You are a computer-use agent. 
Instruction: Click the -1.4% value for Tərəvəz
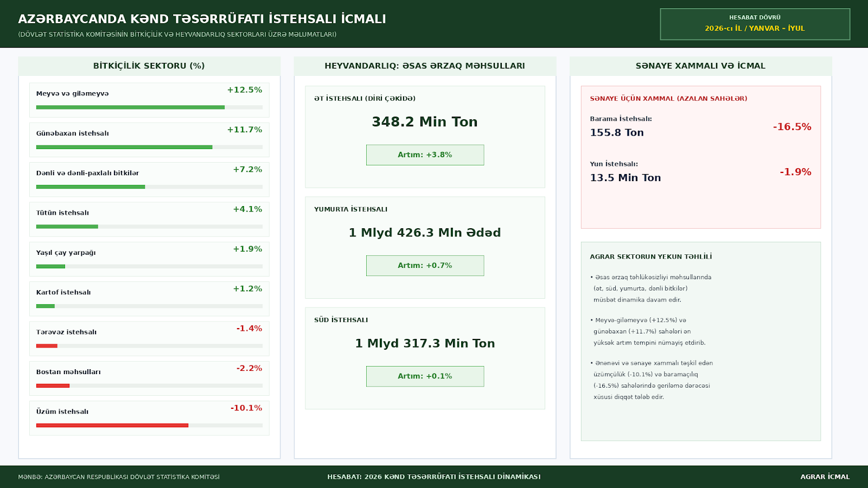click(249, 329)
